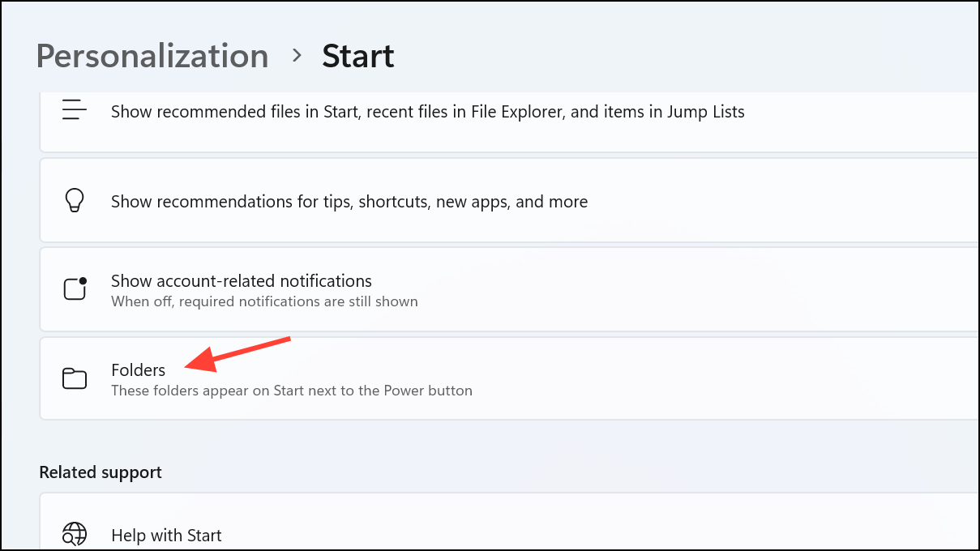Click the globe icon beside Help with Start
Viewport: 980px width, 551px height.
tap(75, 534)
